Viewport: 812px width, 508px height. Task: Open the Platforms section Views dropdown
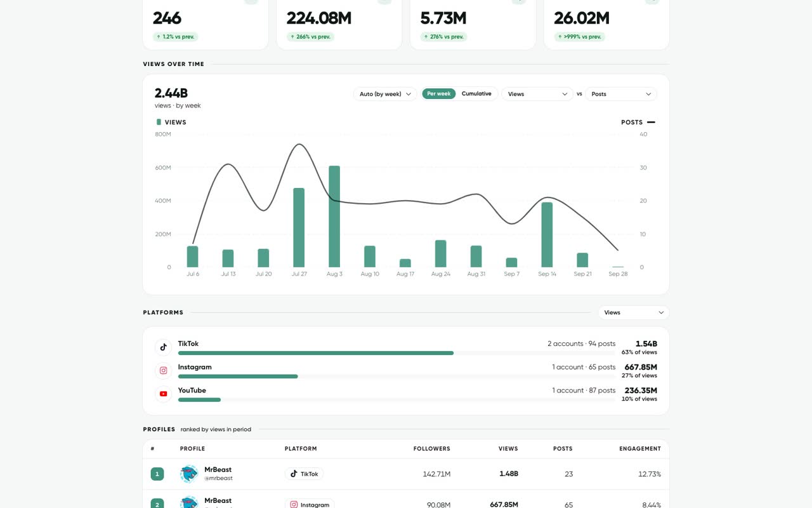(634, 312)
